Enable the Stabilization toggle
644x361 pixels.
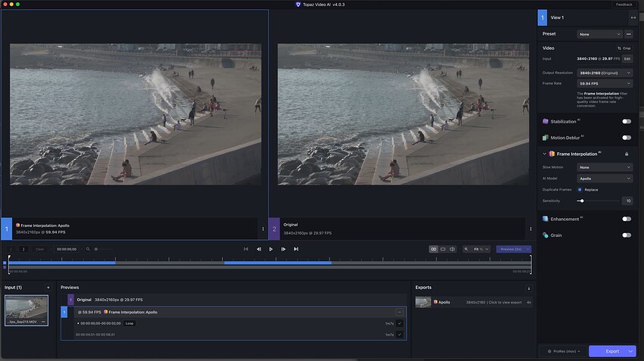click(x=627, y=121)
